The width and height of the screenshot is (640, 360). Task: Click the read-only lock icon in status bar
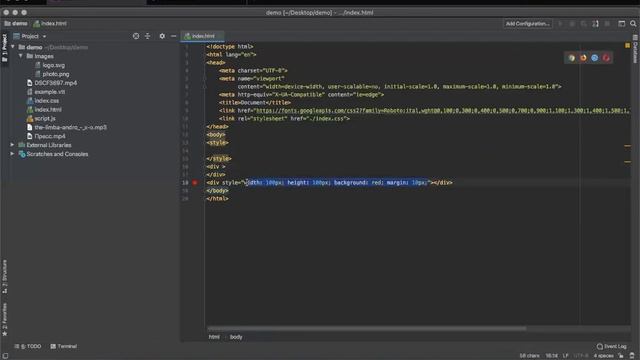point(621,356)
